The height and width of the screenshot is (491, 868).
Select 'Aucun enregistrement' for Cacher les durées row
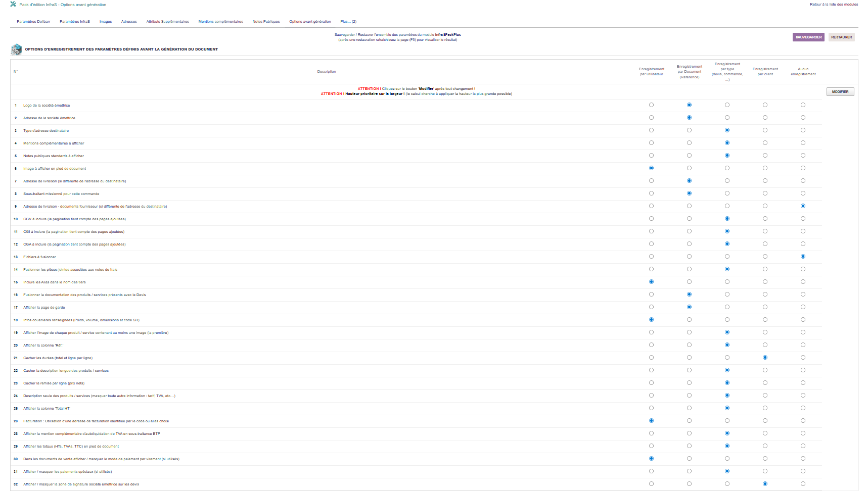tap(803, 358)
